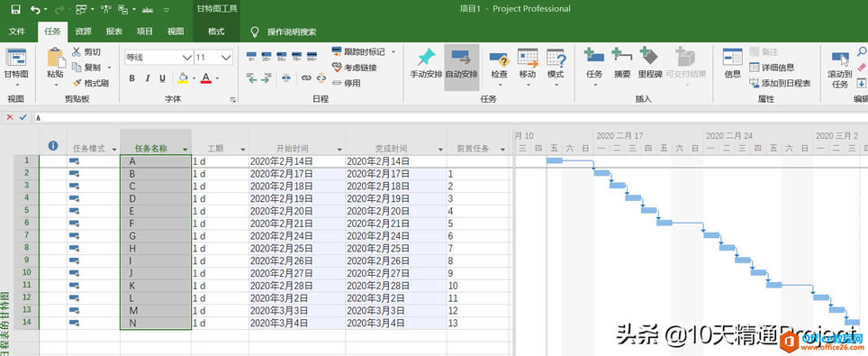Click the start date cell 2020年3月2日
Viewport: 868px width, 356px height.
point(297,297)
